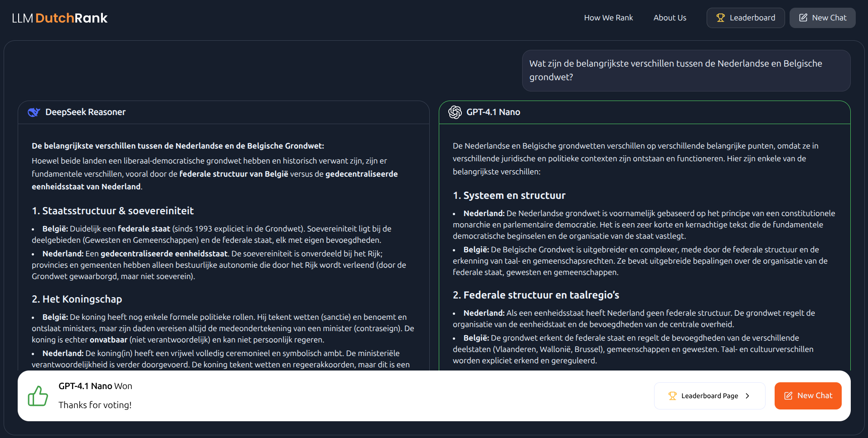Image resolution: width=868 pixels, height=438 pixels.
Task: Go to About Us
Action: [x=669, y=18]
